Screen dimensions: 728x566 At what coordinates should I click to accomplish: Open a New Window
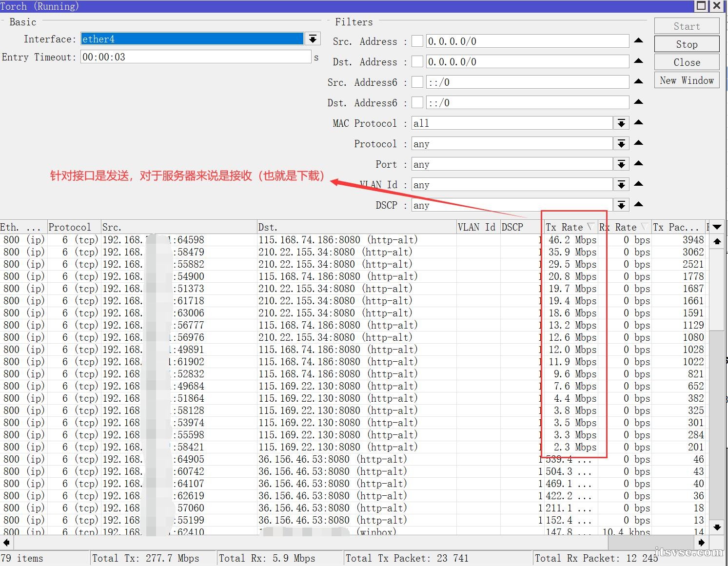point(686,80)
